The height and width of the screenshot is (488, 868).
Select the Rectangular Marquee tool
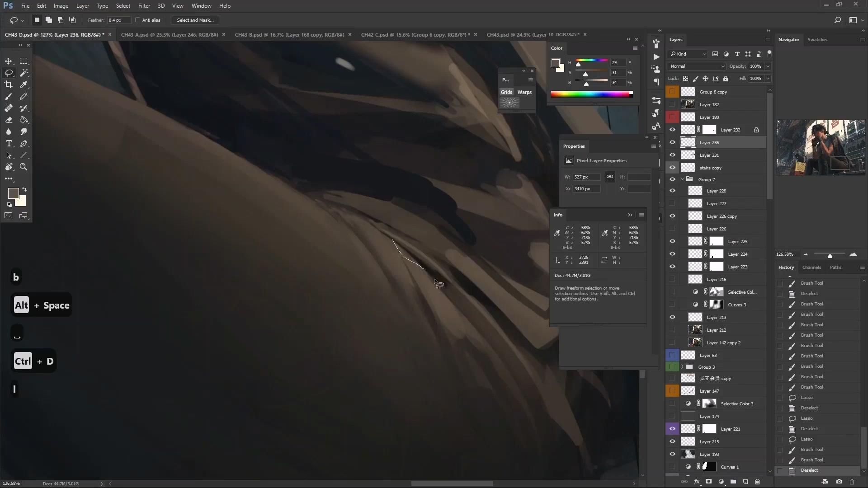tap(24, 61)
